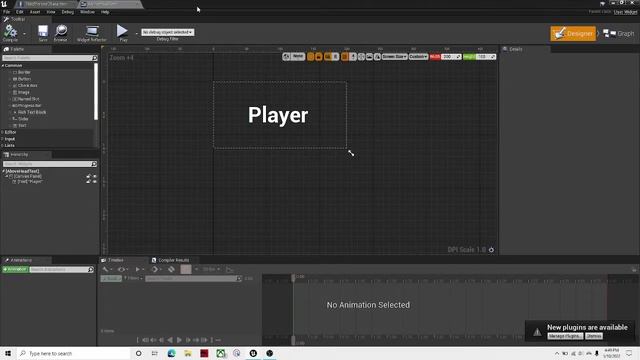Start Play in editor

pos(122,33)
